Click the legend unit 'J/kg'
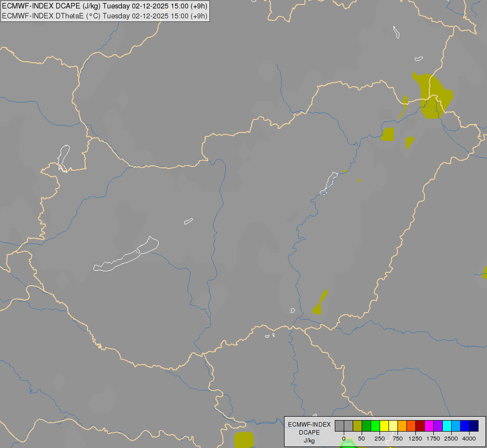The width and height of the screenshot is (487, 448). tap(309, 441)
